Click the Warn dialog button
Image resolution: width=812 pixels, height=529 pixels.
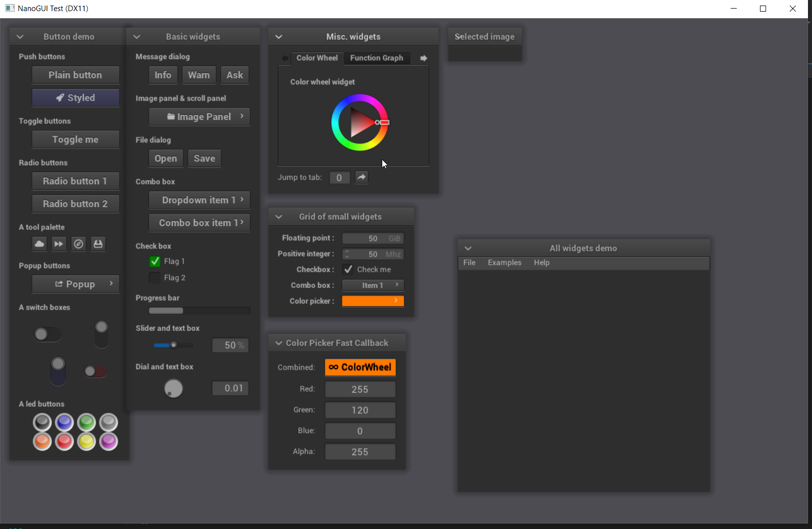tap(198, 75)
